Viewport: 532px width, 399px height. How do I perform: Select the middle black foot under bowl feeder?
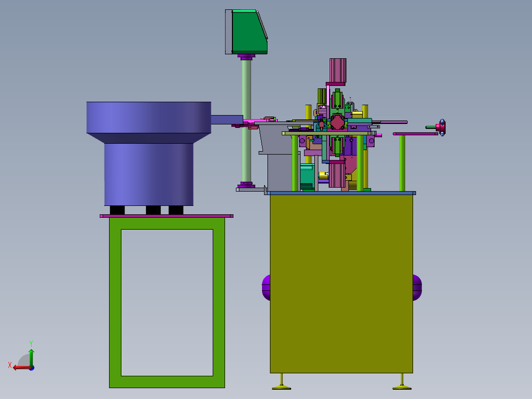click(153, 210)
